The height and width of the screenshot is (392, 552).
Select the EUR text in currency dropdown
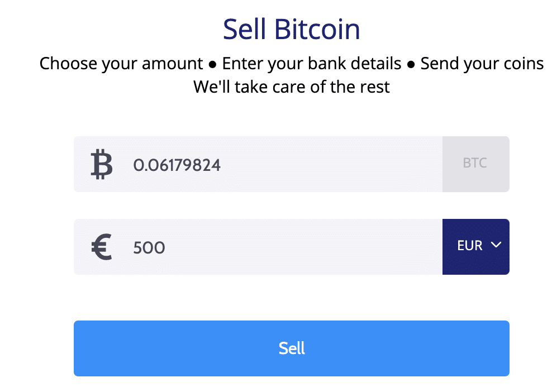(470, 245)
